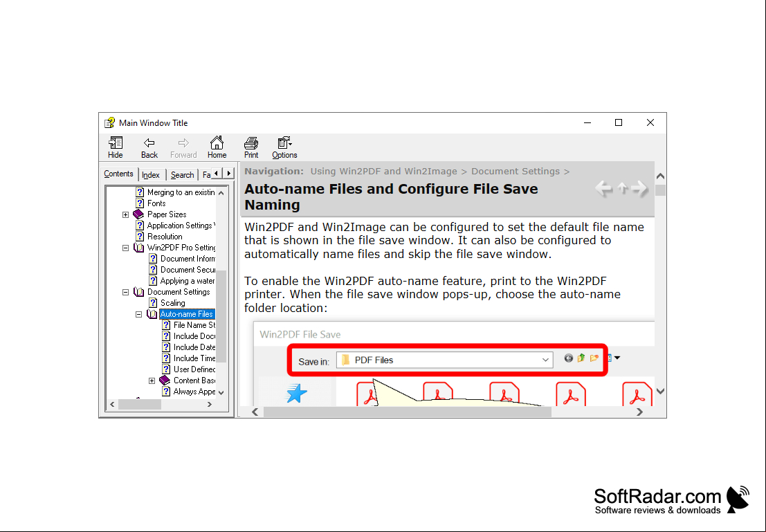The height and width of the screenshot is (532, 766).
Task: Click the Hide toolbar button
Action: (x=116, y=147)
